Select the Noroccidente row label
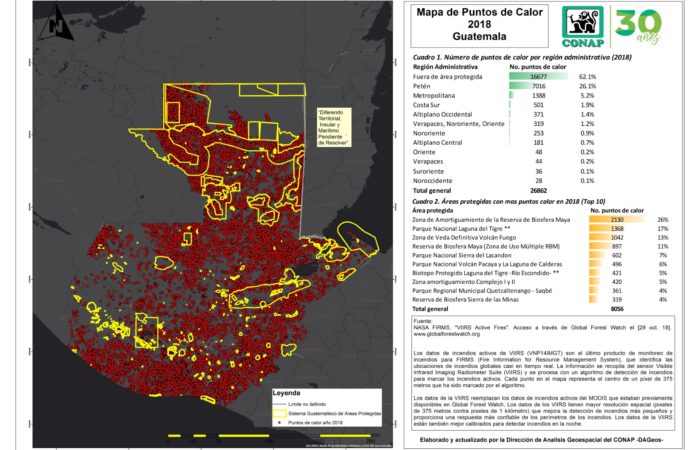 (x=432, y=181)
